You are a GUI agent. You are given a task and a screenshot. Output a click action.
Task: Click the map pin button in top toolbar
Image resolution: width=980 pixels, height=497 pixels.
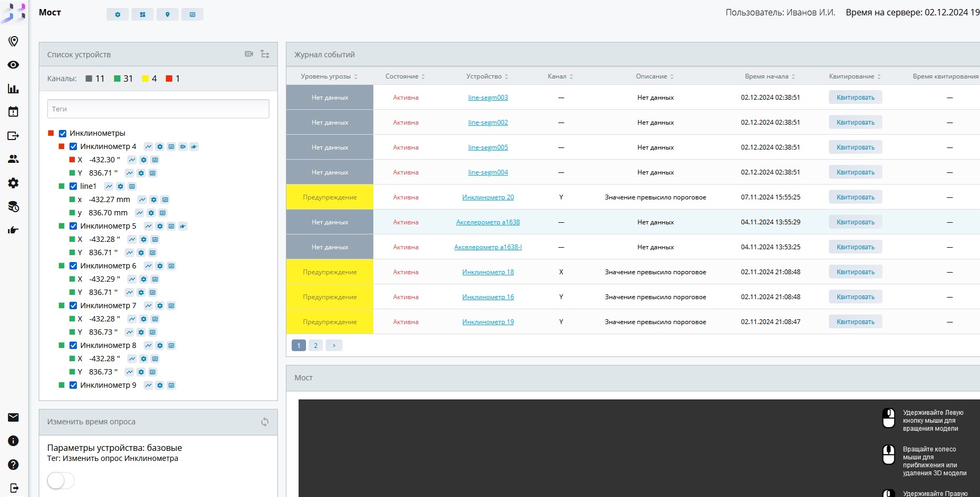click(167, 14)
